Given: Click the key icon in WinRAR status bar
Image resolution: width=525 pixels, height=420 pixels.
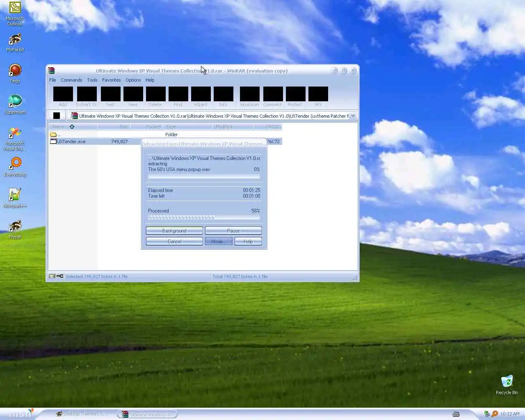Looking at the screenshot, I should pos(60,276).
